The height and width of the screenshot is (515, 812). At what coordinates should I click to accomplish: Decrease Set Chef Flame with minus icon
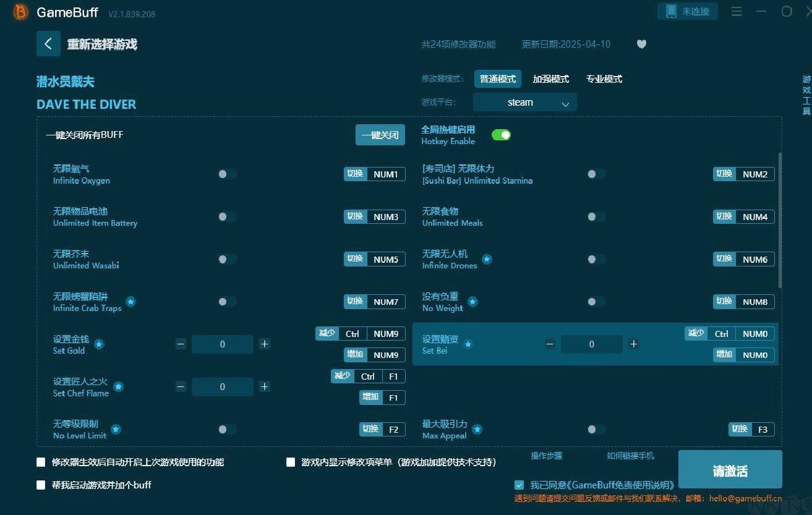tap(181, 386)
